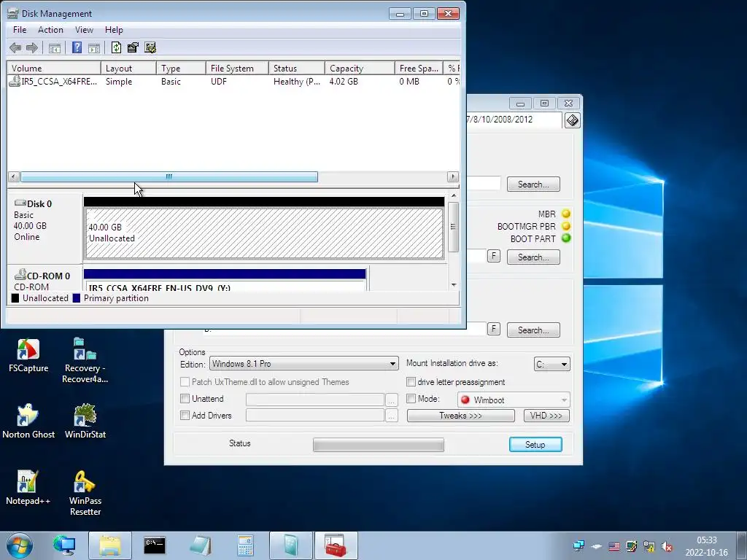Click the Back arrow in Disk Management toolbar
The height and width of the screenshot is (560, 747).
click(15, 47)
